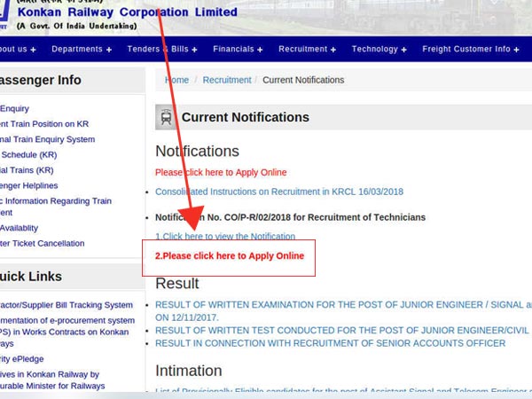Viewport: 532px width, 399px height.
Task: Click the Enquiry link under Passenger Info
Action: click(14, 108)
